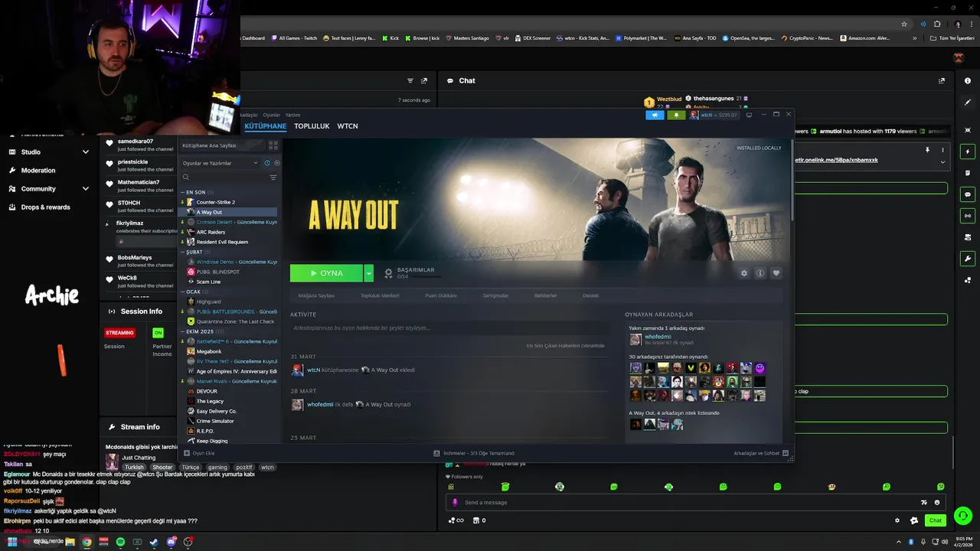Open game settings gear icon

[x=743, y=273]
